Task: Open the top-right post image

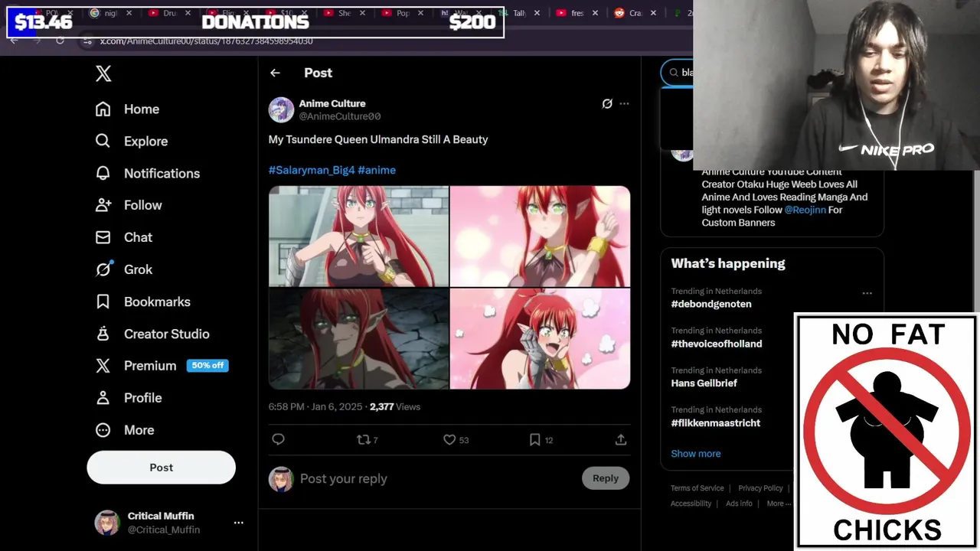Action: (540, 236)
